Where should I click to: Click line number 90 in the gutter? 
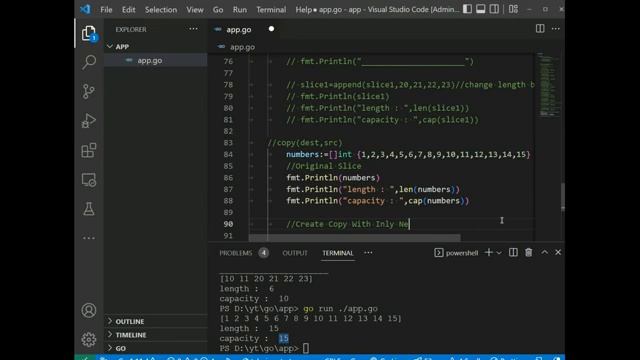click(228, 224)
